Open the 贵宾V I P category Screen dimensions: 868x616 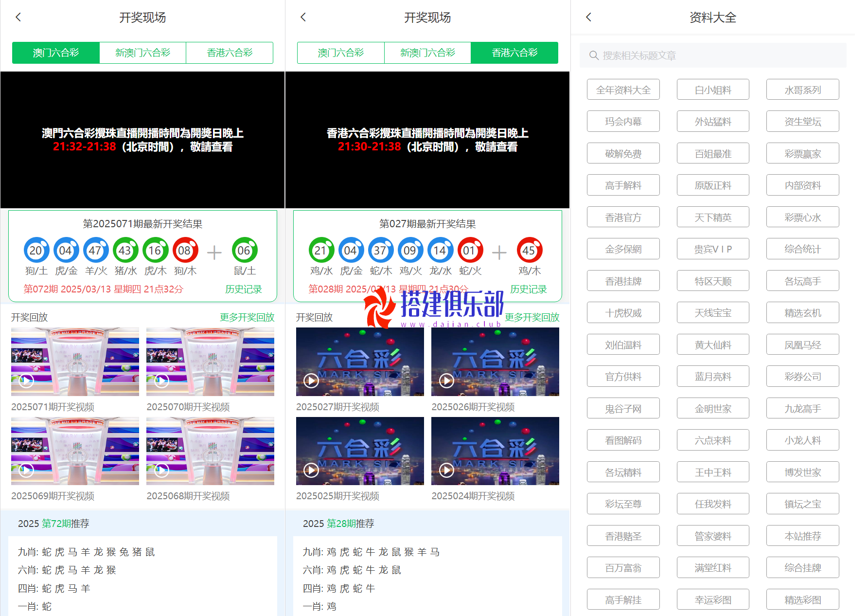[x=713, y=249]
